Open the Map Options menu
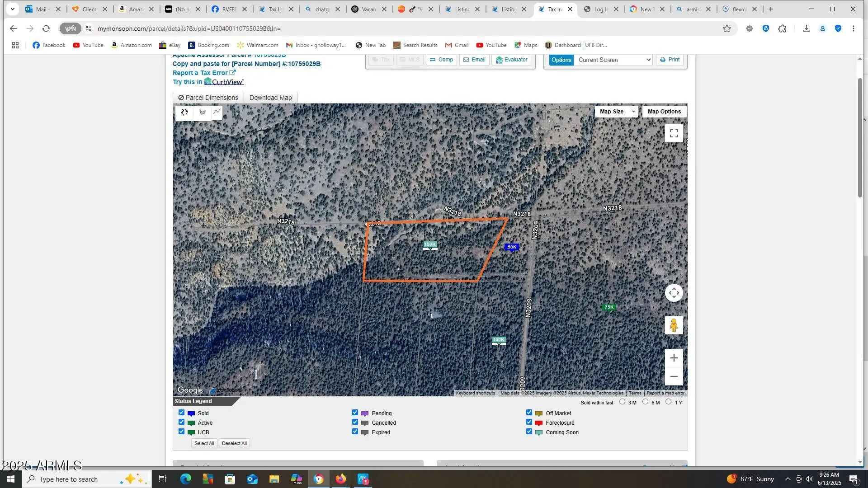Image resolution: width=868 pixels, height=488 pixels. [664, 112]
